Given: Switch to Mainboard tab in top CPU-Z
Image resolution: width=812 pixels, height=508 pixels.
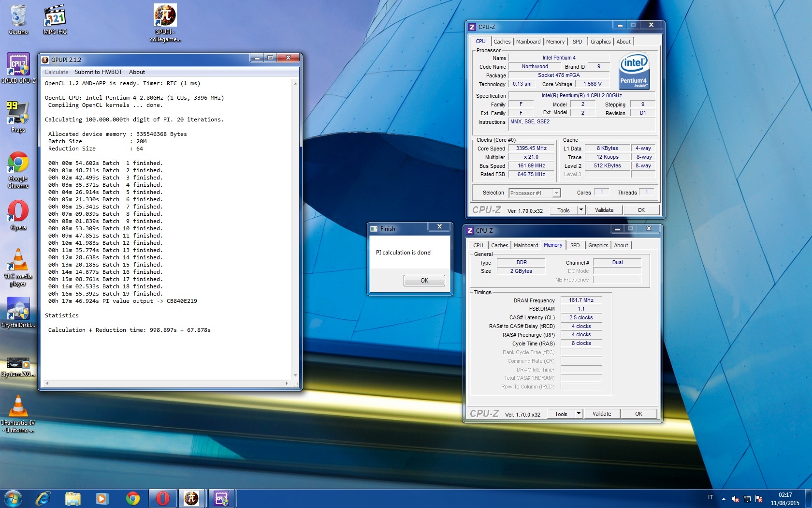Looking at the screenshot, I should (528, 42).
